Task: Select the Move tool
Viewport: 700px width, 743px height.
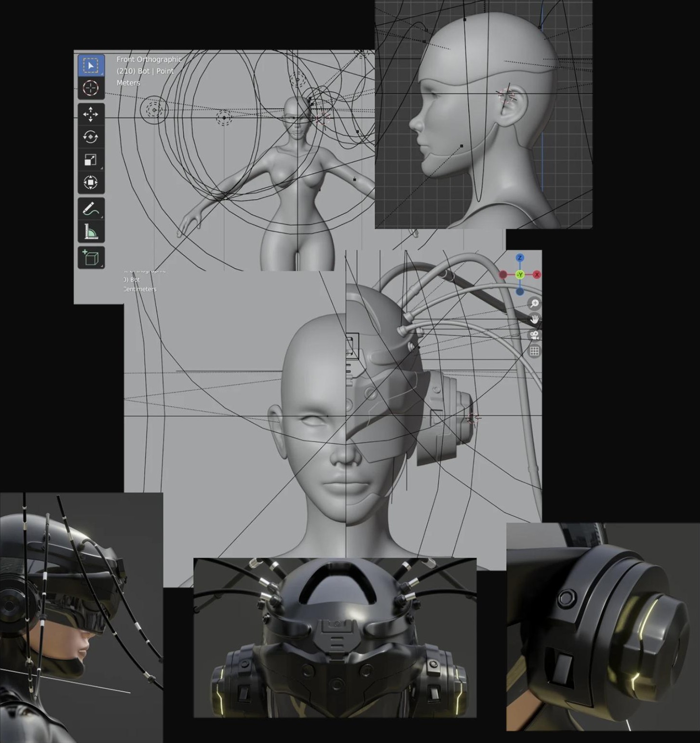Action: click(91, 114)
